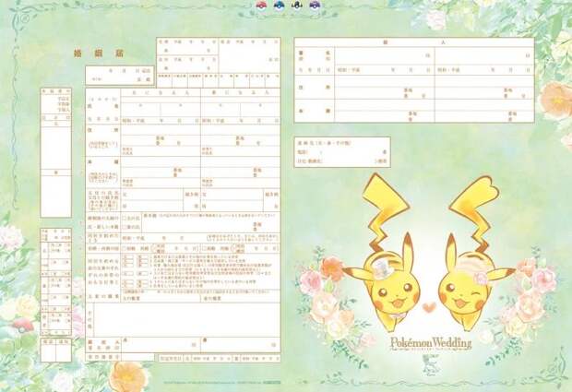The height and width of the screenshot is (392, 572).
Task: Click the 夫の職業 occupation field
Action: (161, 298)
